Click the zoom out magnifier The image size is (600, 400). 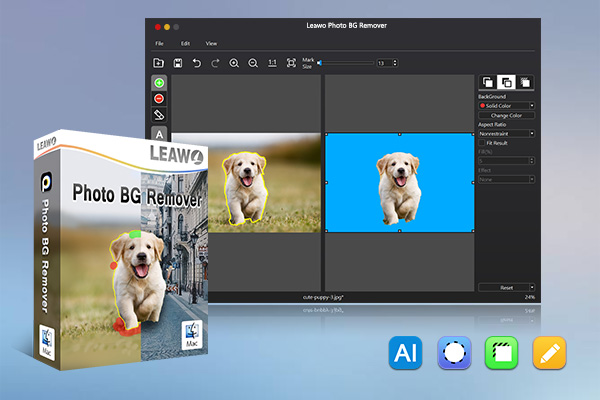pos(253,63)
